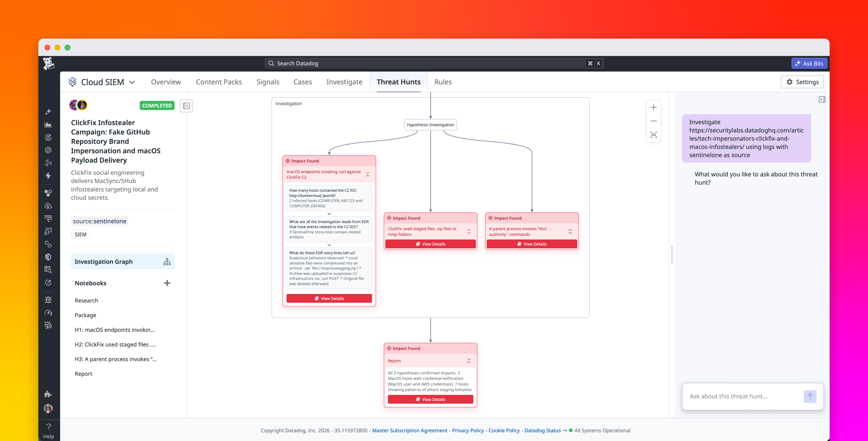868x441 pixels.
Task: Click the Datadog dog logo
Action: click(x=49, y=63)
